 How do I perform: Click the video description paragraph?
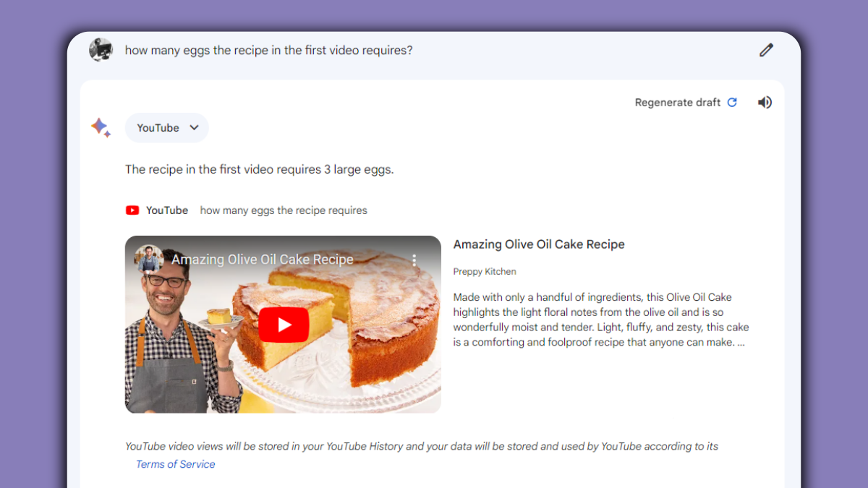point(601,320)
